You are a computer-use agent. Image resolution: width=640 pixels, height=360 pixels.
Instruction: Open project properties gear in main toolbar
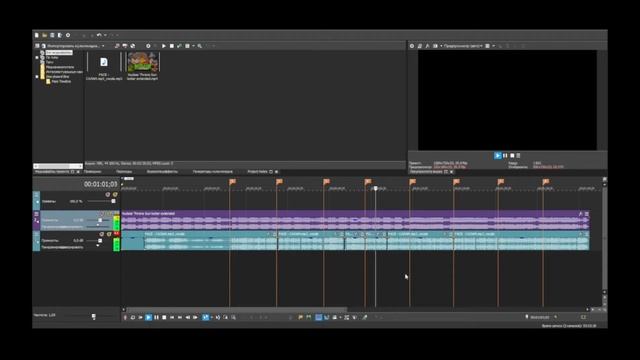tap(68, 36)
